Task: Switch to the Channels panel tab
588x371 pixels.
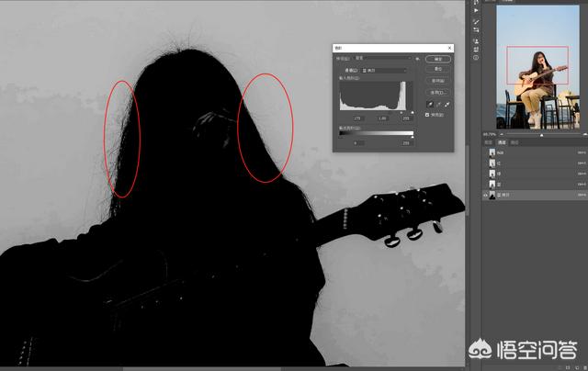Action: coord(502,143)
